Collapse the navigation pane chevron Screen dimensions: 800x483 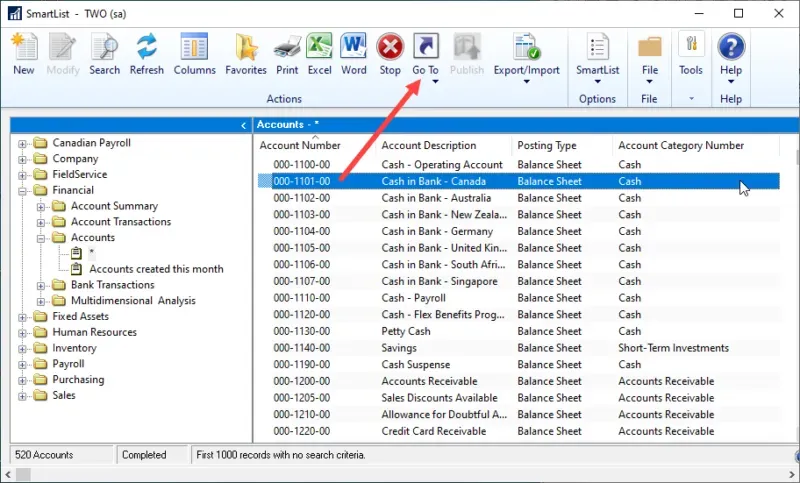pyautogui.click(x=243, y=125)
